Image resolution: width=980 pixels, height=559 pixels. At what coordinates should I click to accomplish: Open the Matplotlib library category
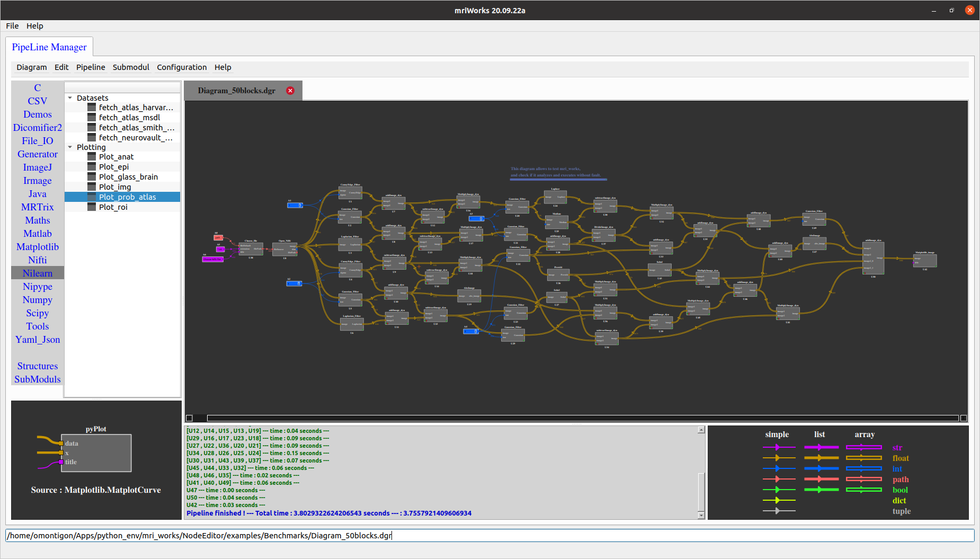click(x=38, y=247)
